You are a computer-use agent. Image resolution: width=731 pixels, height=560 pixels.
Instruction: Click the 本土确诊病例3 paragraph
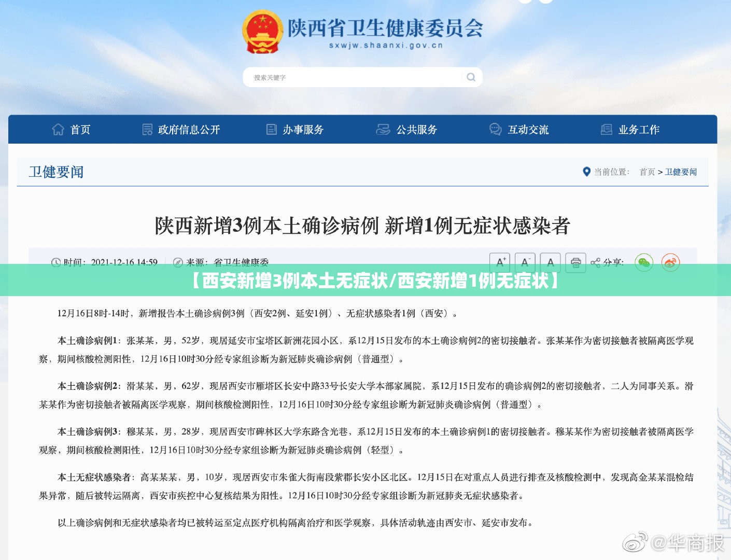pos(366,441)
